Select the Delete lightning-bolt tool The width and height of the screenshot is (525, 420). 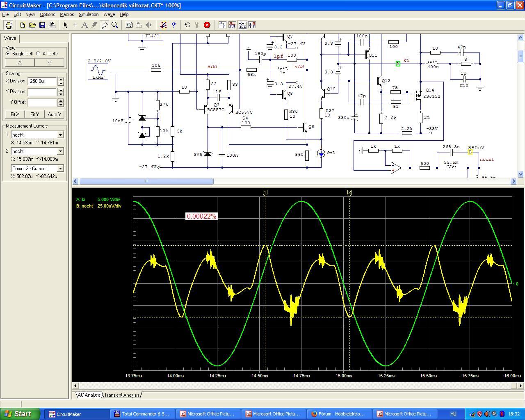95,25
